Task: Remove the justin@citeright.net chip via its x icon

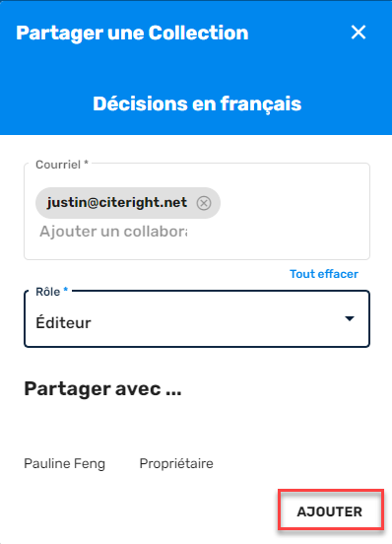Action: tap(204, 203)
